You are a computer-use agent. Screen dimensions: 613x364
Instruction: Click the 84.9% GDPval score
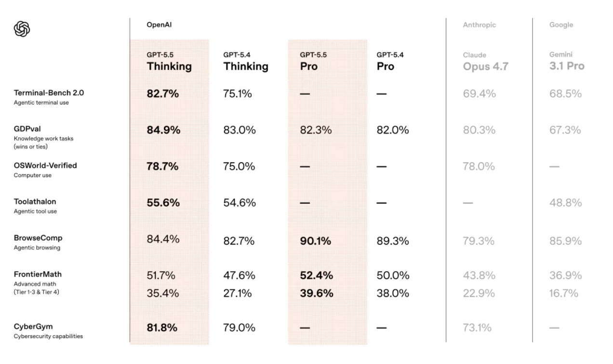click(163, 130)
